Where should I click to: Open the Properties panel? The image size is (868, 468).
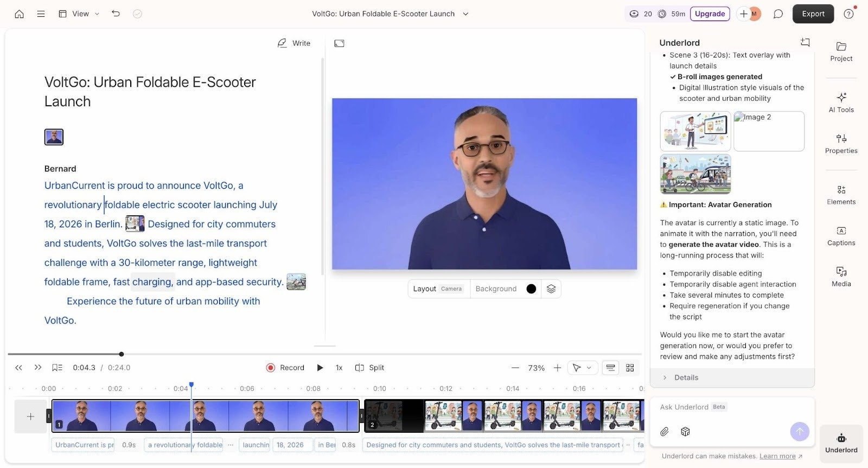[841, 144]
